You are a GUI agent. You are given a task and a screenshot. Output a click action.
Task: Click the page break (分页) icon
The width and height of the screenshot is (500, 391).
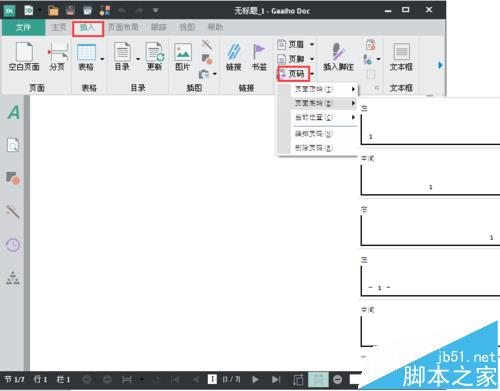point(58,56)
